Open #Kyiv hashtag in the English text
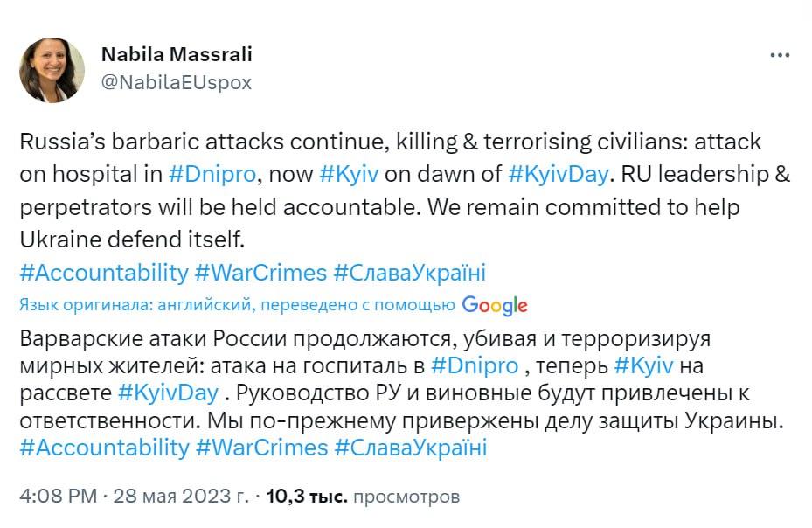 click(349, 173)
